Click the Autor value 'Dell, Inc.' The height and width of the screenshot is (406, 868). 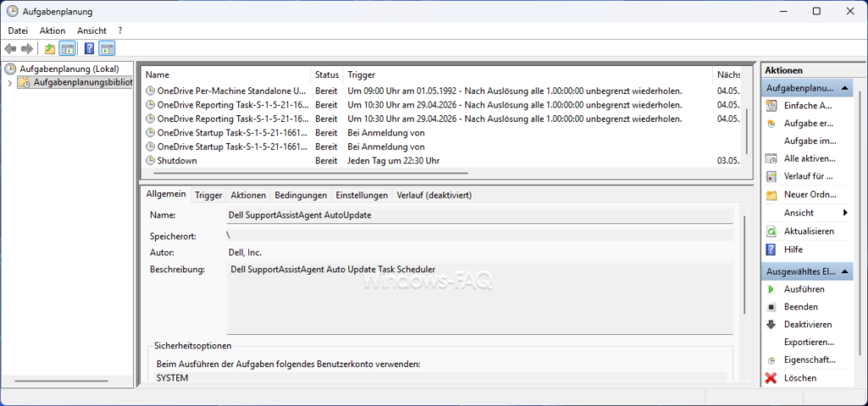(x=245, y=253)
